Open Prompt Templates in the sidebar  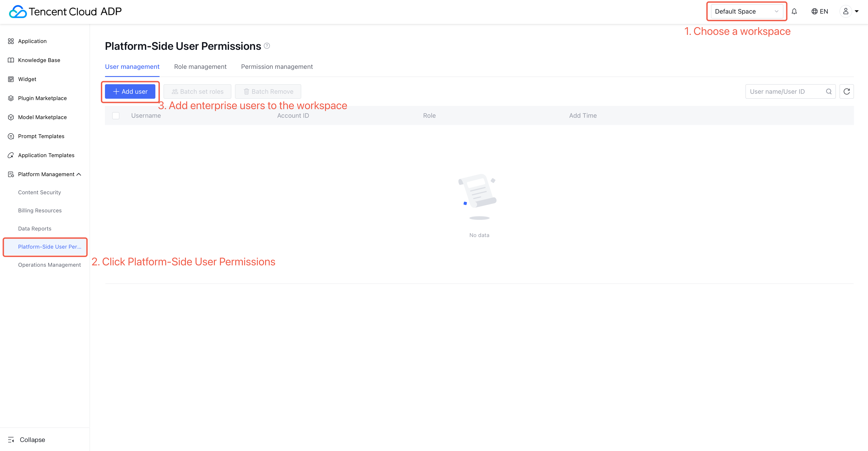coord(41,136)
